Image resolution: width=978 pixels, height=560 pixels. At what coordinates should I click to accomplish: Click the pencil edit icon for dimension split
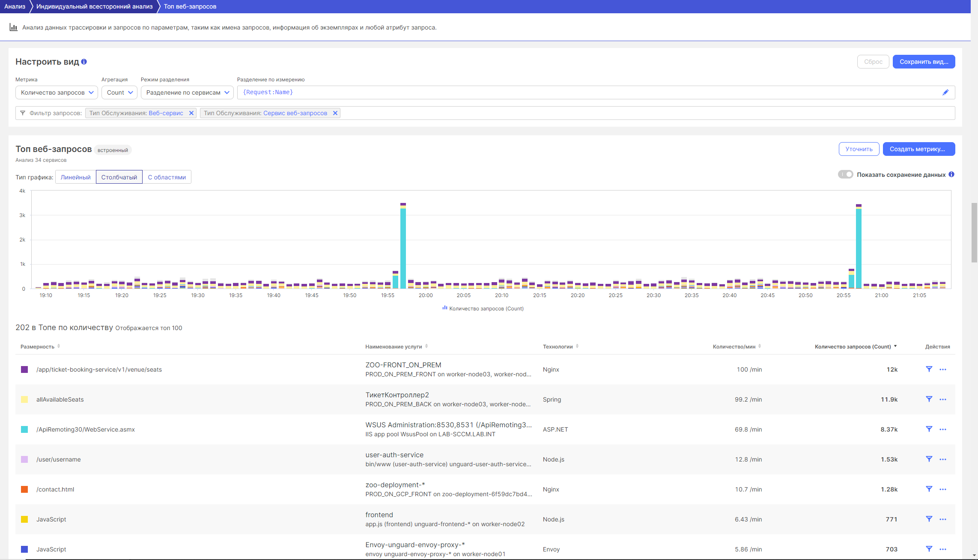[945, 92]
